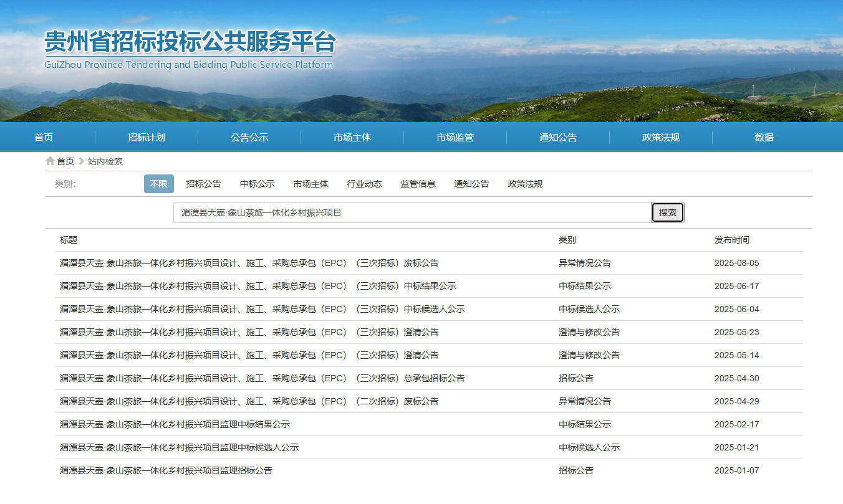
Task: Click the 发布时间 column header
Action: pos(732,240)
